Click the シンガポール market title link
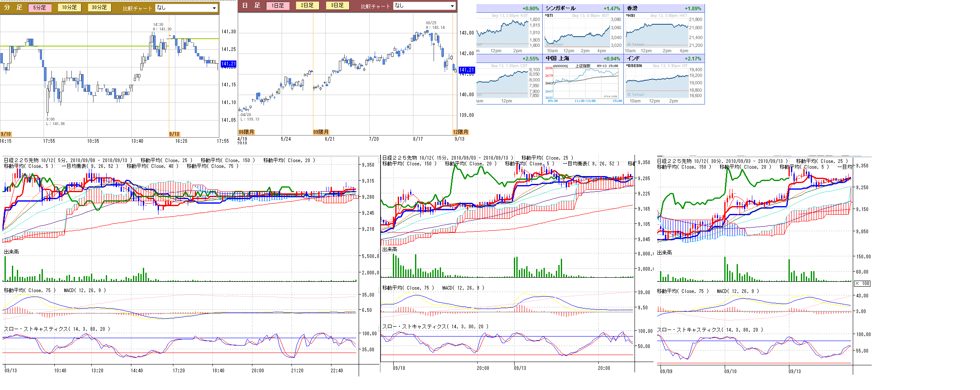 point(560,8)
